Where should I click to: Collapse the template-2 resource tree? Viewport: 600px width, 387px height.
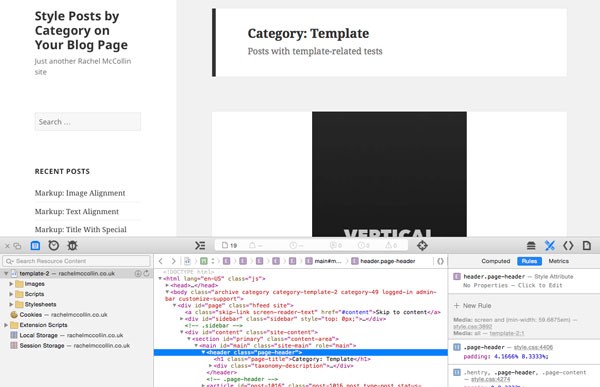tap(6, 273)
